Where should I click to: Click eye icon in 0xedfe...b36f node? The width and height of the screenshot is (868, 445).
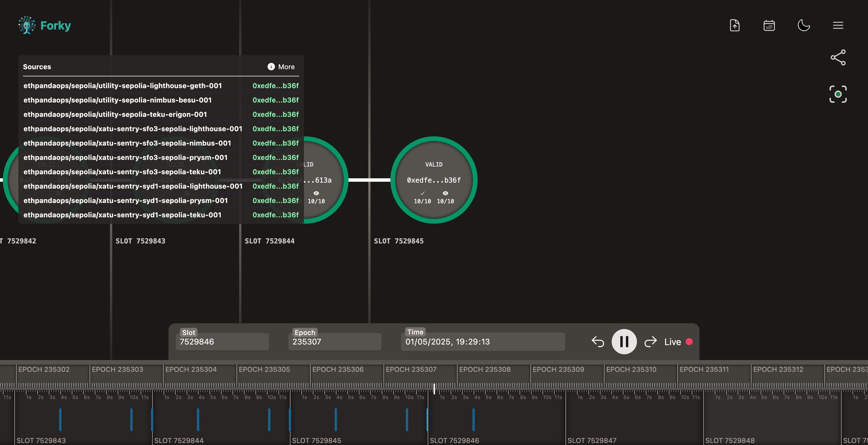pos(445,193)
